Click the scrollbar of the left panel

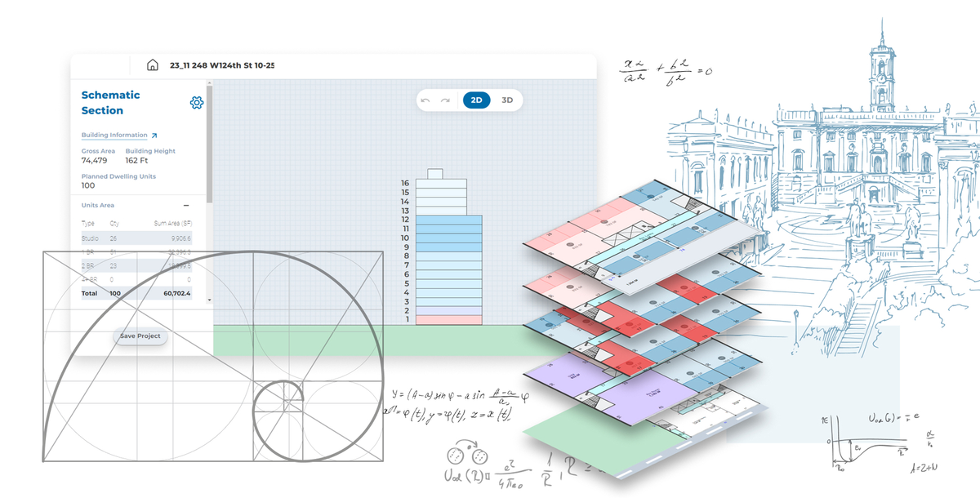pyautogui.click(x=209, y=143)
